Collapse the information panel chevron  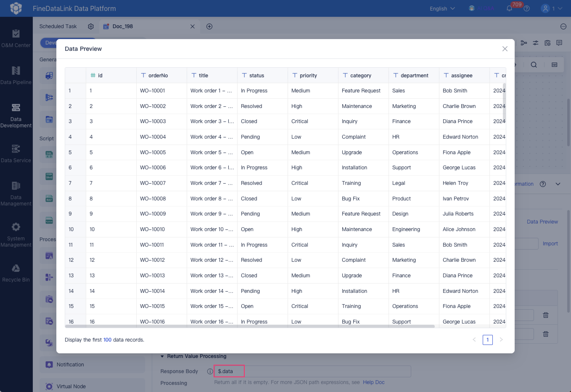(558, 184)
